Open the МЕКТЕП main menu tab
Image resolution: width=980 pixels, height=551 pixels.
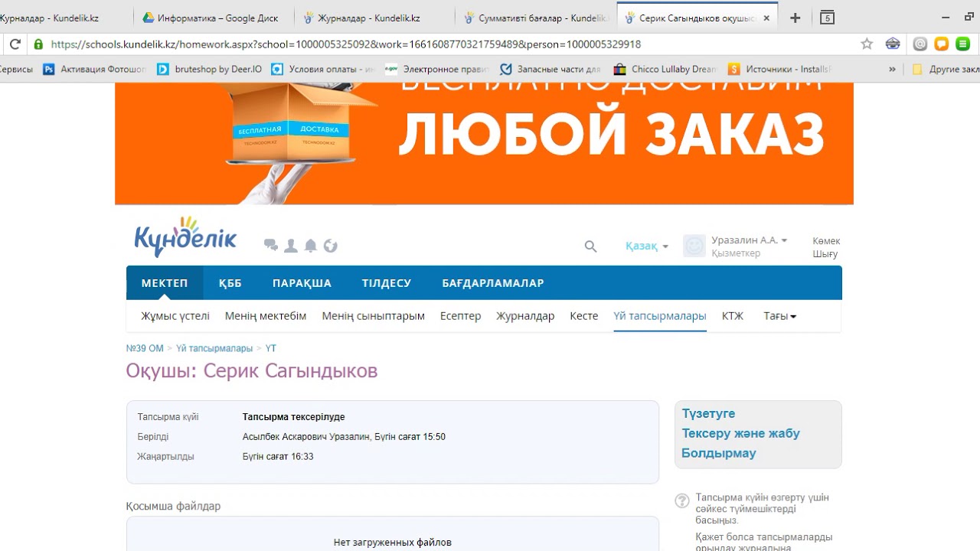tap(165, 283)
